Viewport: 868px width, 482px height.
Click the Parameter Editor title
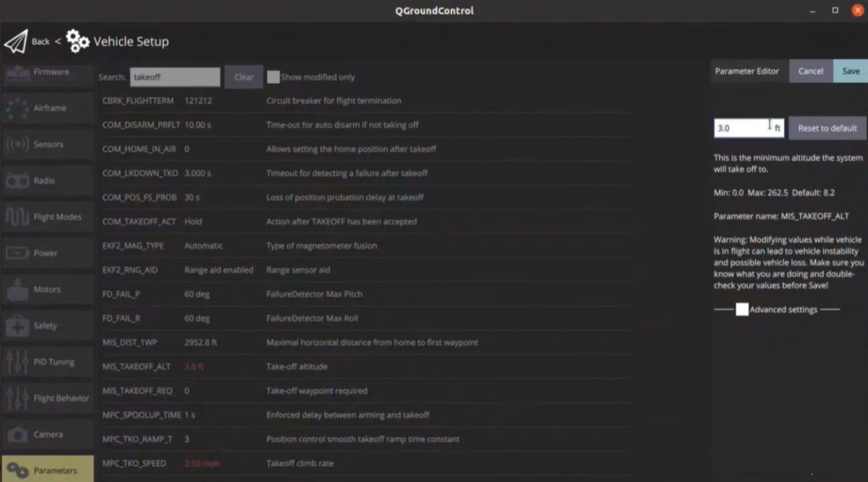[x=747, y=71]
